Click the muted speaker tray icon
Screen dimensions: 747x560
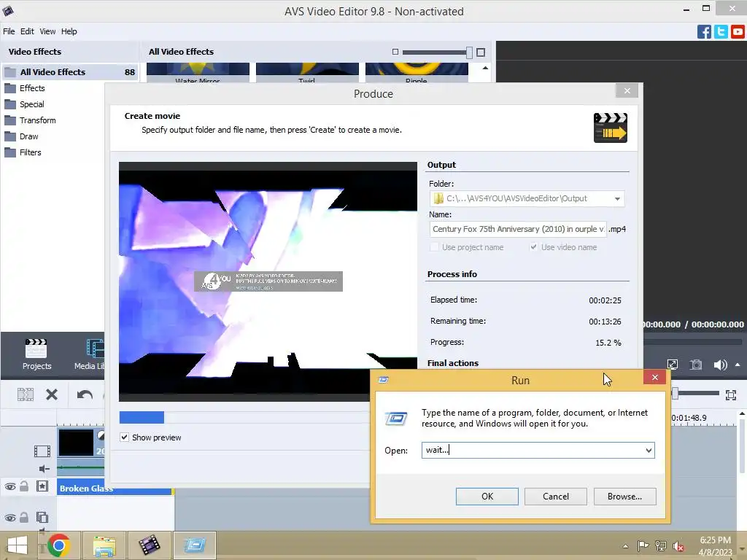coord(678,546)
